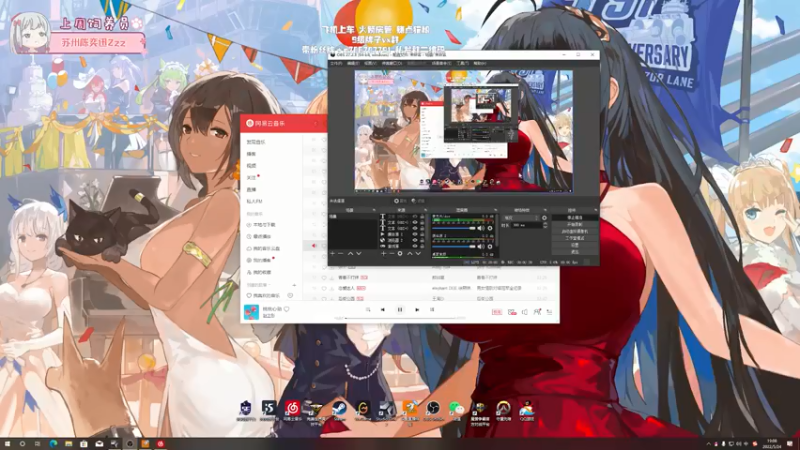Move the selected source up in OBS

[x=410, y=254]
